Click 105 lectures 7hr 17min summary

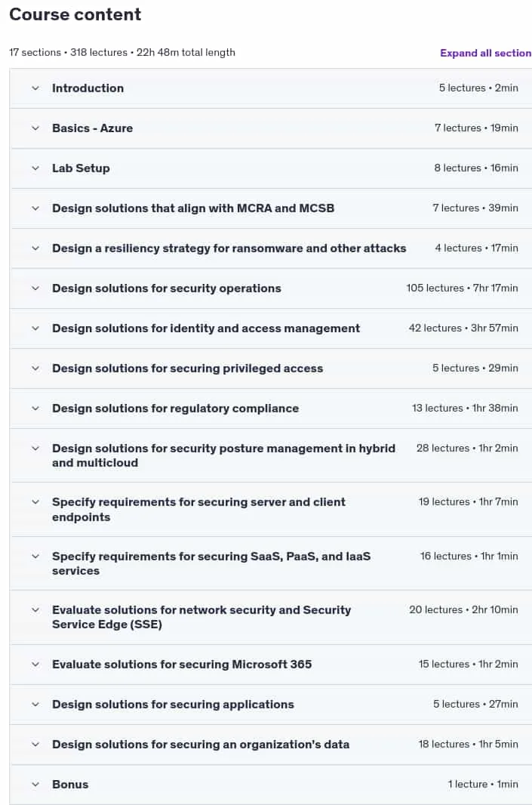(462, 288)
